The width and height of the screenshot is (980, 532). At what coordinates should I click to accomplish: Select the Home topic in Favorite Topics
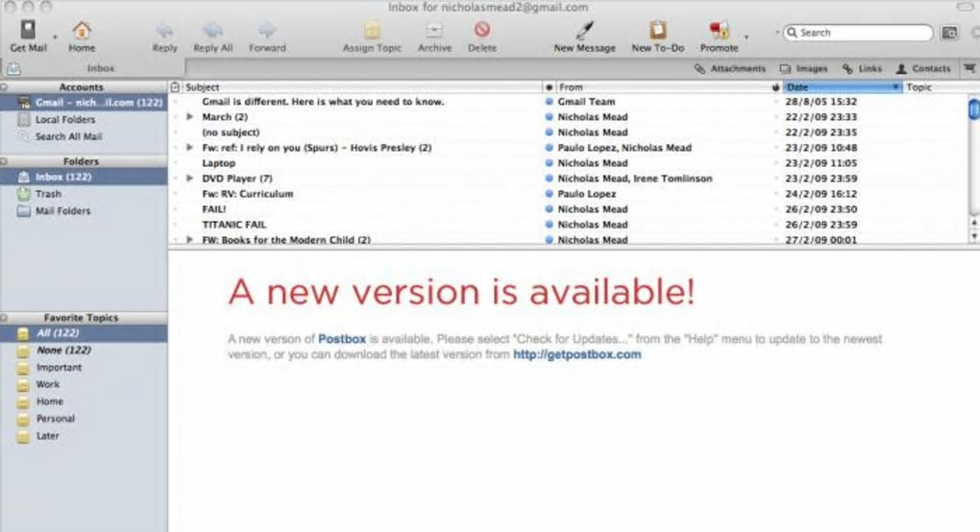click(49, 401)
